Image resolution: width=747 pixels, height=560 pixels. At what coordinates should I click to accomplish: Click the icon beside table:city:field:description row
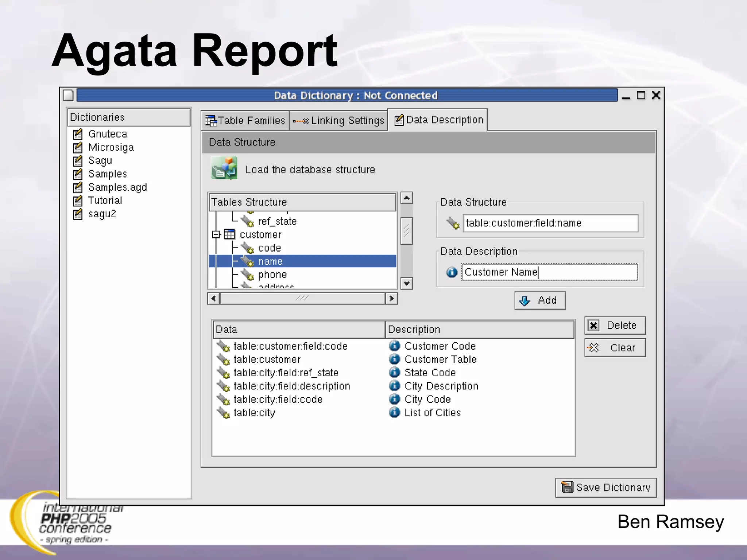coord(223,386)
